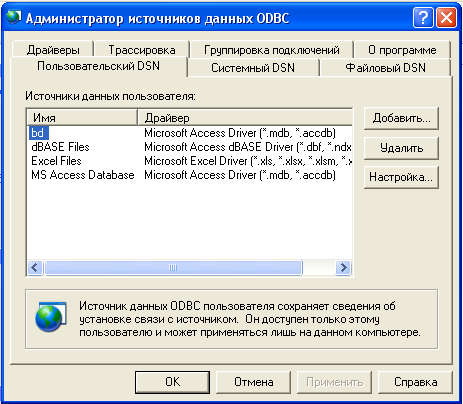Select the Excel Files data source
This screenshot has width=463, height=404.
pyautogui.click(x=56, y=161)
